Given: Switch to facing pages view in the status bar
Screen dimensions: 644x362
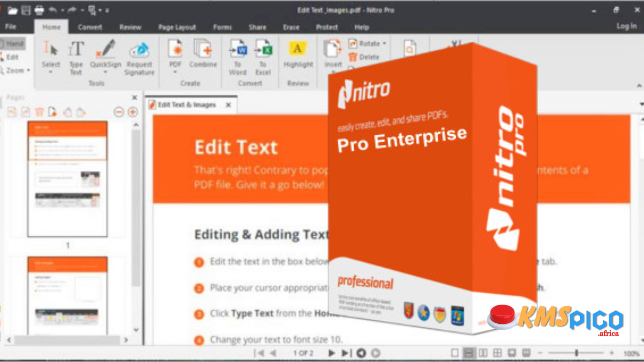Looking at the screenshot, I should (483, 353).
